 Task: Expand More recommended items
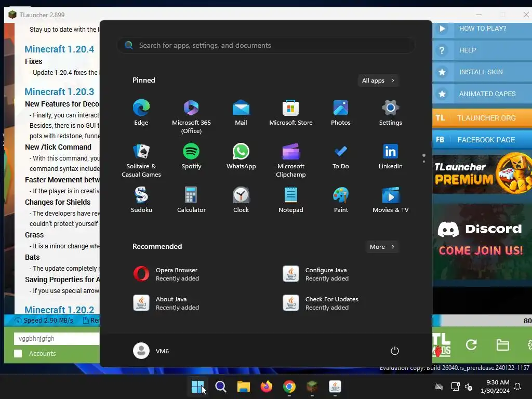coord(382,247)
